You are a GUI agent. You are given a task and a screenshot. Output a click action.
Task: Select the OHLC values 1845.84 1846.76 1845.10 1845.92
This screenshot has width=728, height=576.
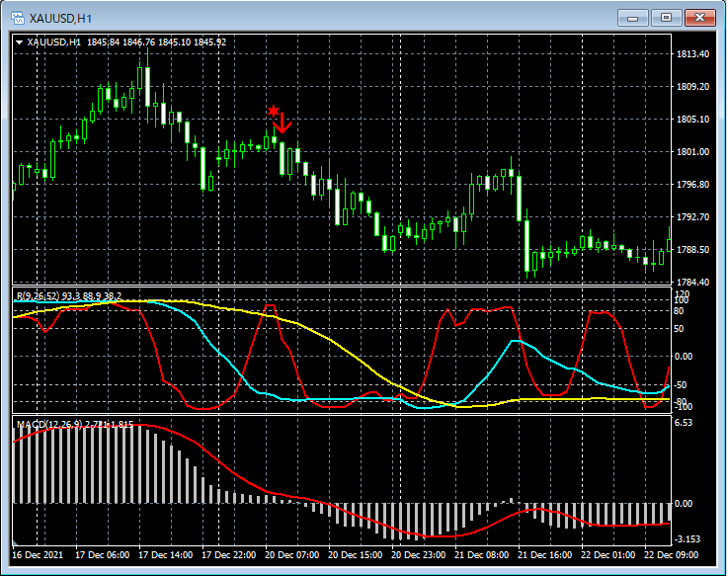(156, 42)
